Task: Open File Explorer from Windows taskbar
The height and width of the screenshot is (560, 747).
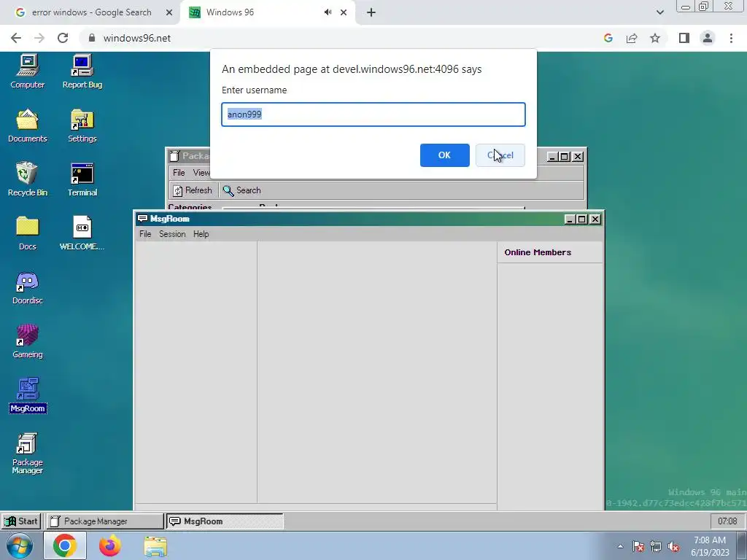Action: tap(155, 546)
